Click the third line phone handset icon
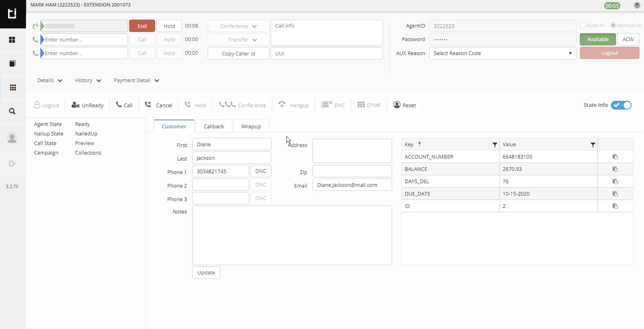Screen dimensions: 644x329 [35, 53]
